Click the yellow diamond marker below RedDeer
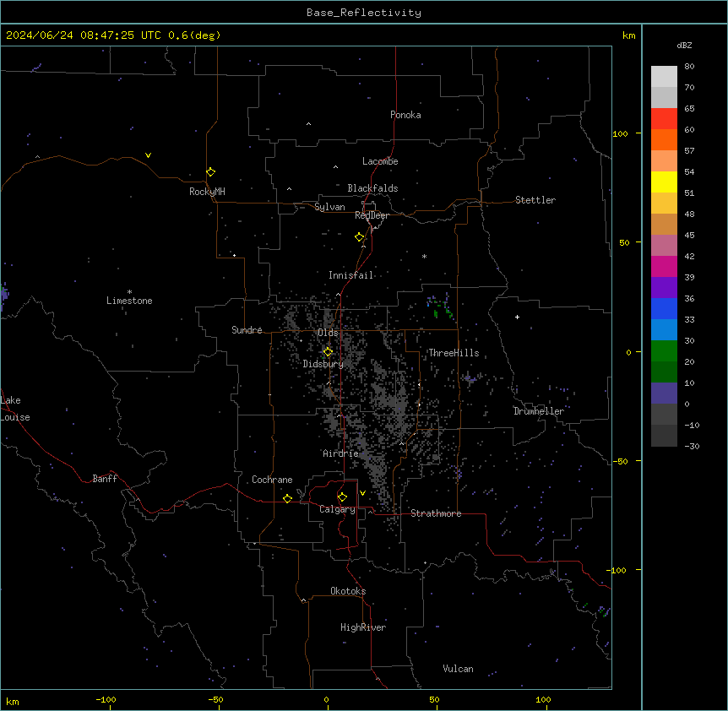The height and width of the screenshot is (711, 728). pyautogui.click(x=359, y=237)
